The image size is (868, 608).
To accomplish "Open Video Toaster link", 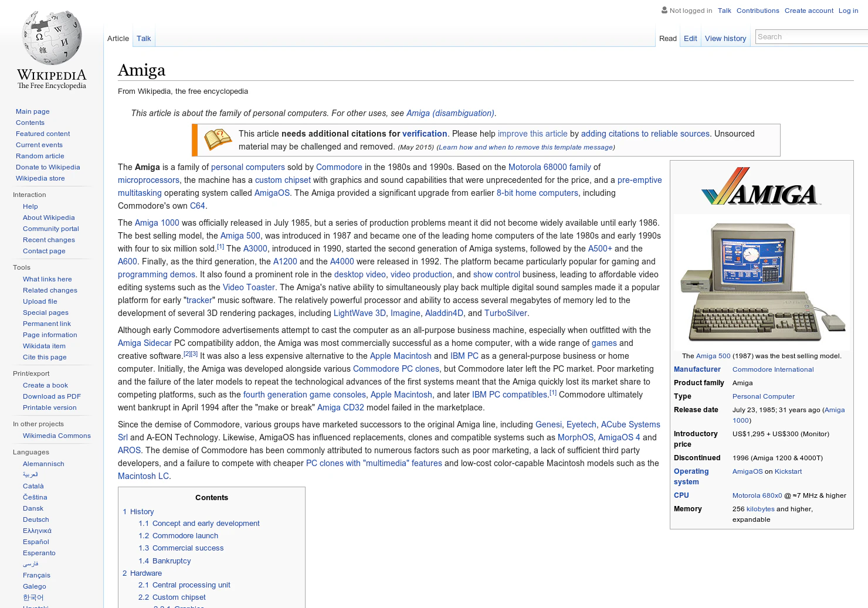I will pos(249,287).
